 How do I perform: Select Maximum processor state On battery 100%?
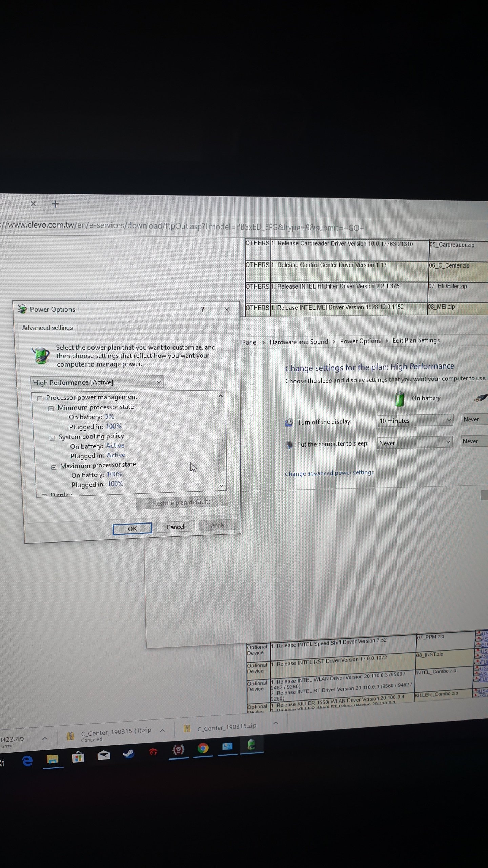pyautogui.click(x=115, y=474)
